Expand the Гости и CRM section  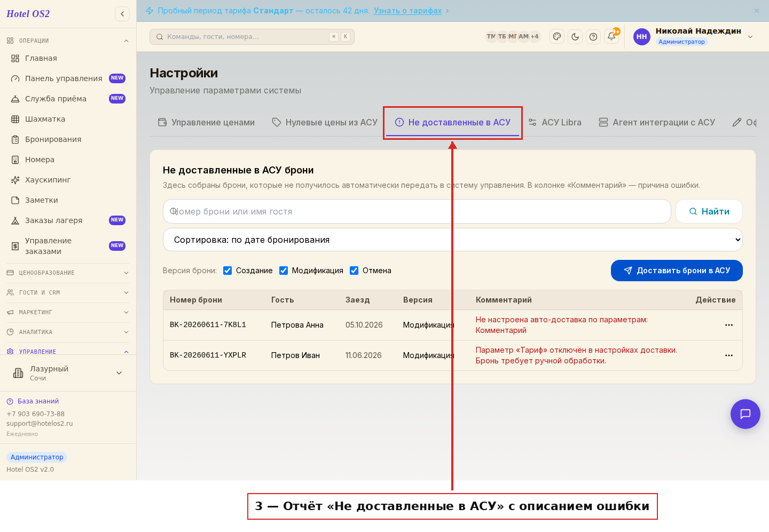[x=68, y=292]
